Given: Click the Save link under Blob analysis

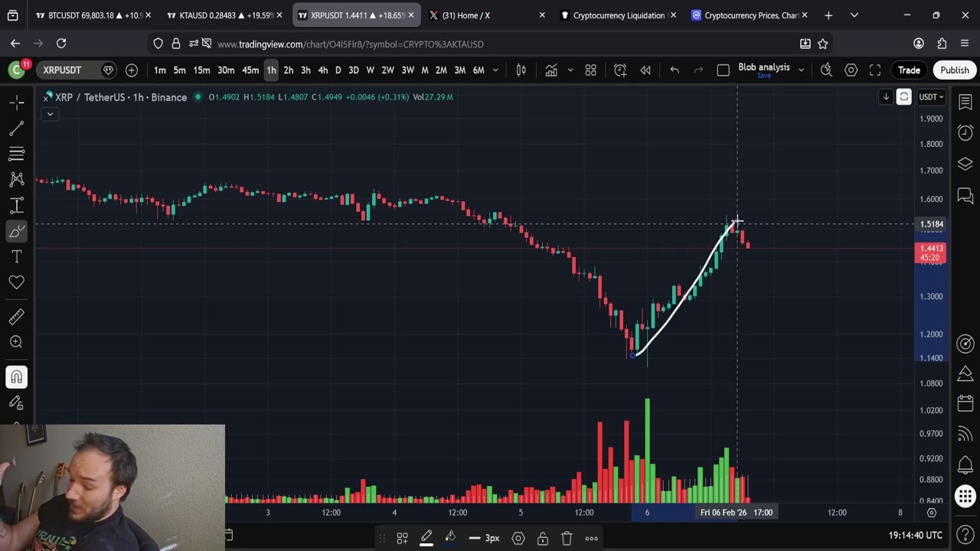Looking at the screenshot, I should click(x=764, y=76).
